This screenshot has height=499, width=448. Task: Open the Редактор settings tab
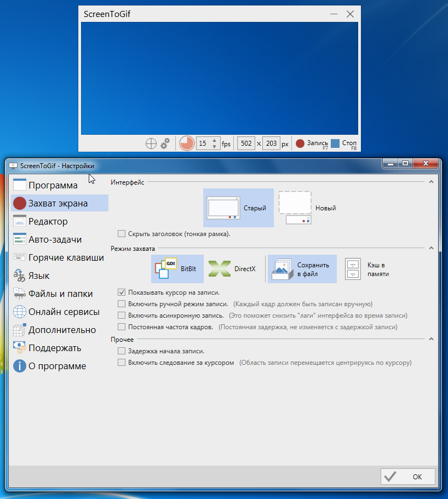tap(60, 221)
